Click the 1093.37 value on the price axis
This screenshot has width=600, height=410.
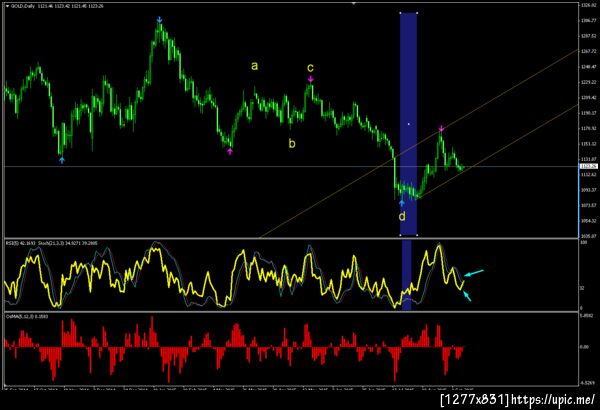pyautogui.click(x=589, y=190)
